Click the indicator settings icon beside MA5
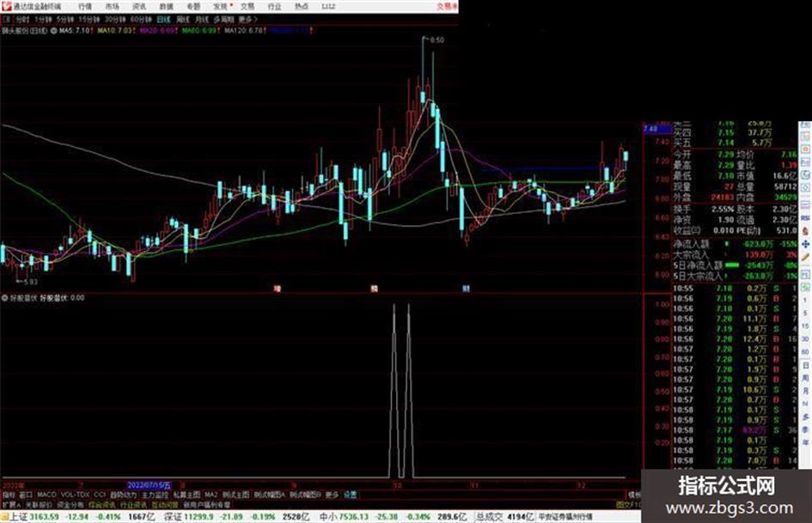 pos(54,31)
